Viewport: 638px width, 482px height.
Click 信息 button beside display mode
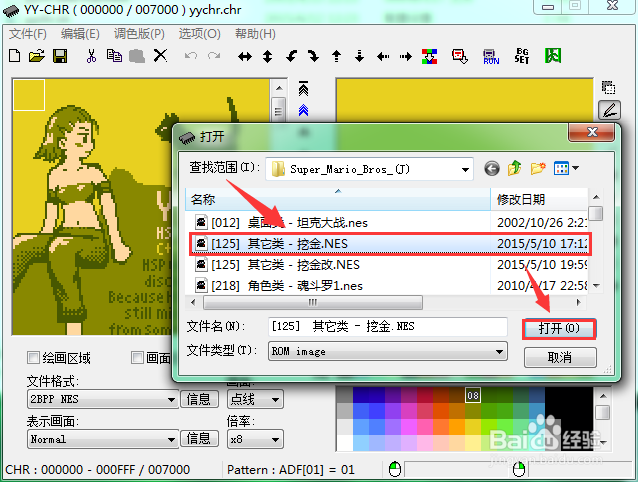(x=199, y=439)
